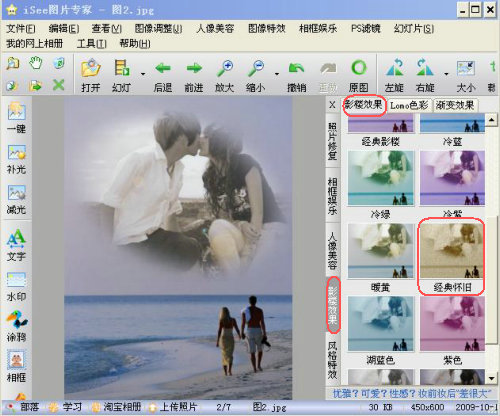The height and width of the screenshot is (416, 500).
Task: Expand dropdown arrow beside 右旋
Action: (446, 74)
